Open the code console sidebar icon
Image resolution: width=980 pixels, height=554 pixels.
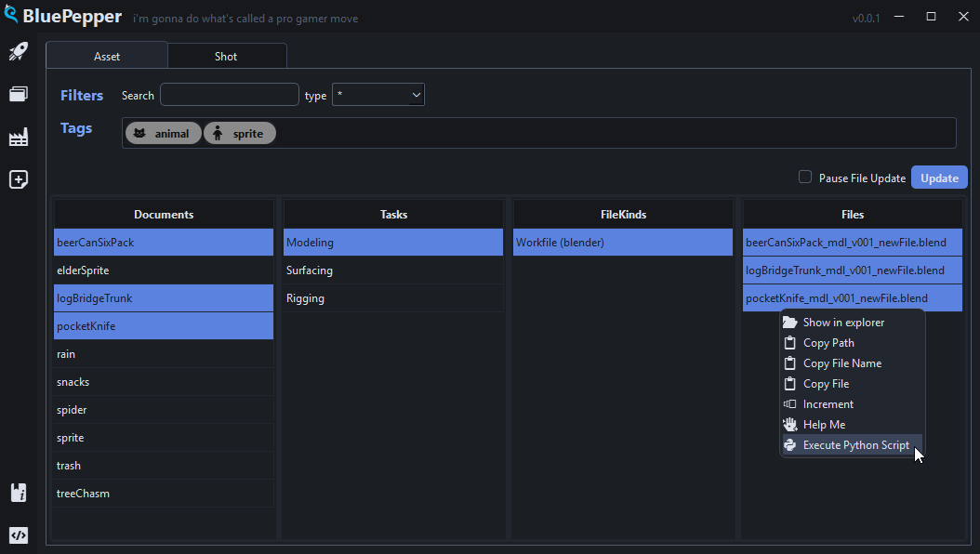click(x=18, y=535)
